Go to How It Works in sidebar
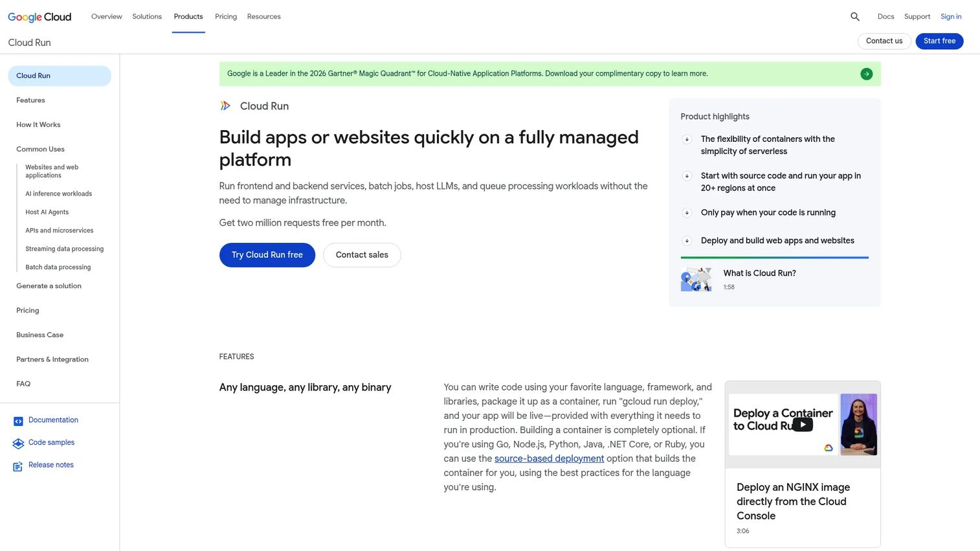Screen dimensions: 980x551 (x=38, y=125)
